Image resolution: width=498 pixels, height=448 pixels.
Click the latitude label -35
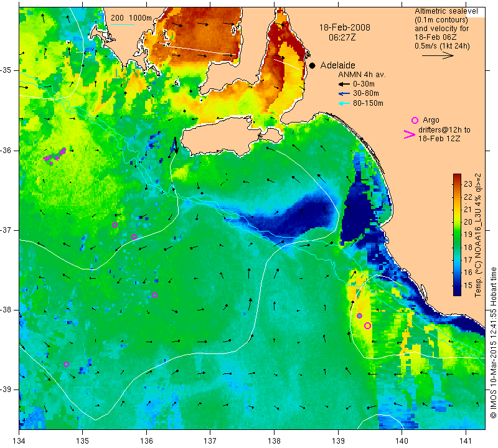[x=6, y=70]
